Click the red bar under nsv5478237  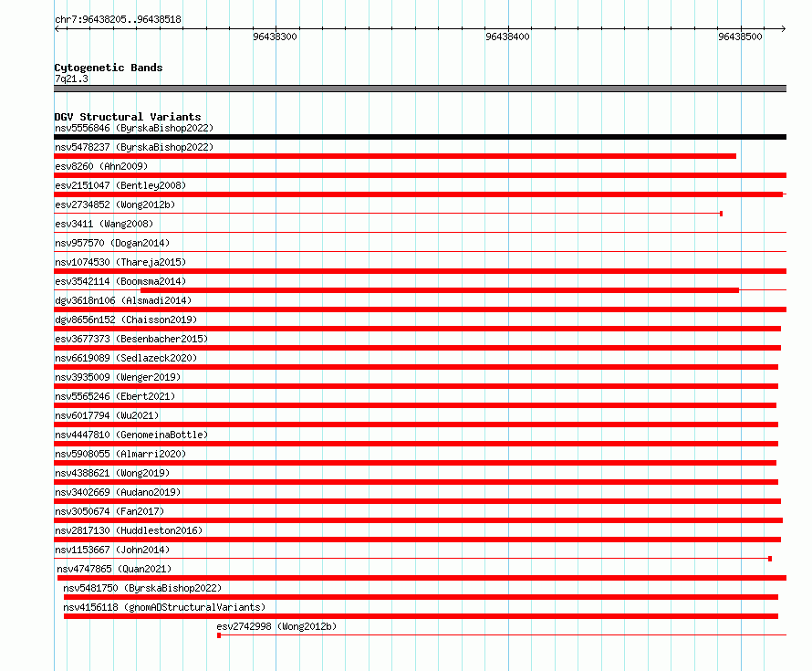395,156
